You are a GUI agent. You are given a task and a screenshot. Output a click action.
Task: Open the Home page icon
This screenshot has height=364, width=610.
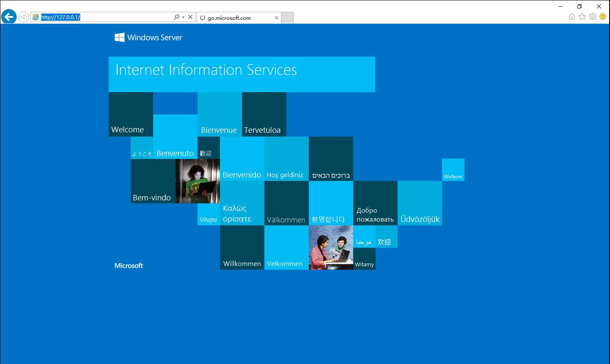point(572,17)
